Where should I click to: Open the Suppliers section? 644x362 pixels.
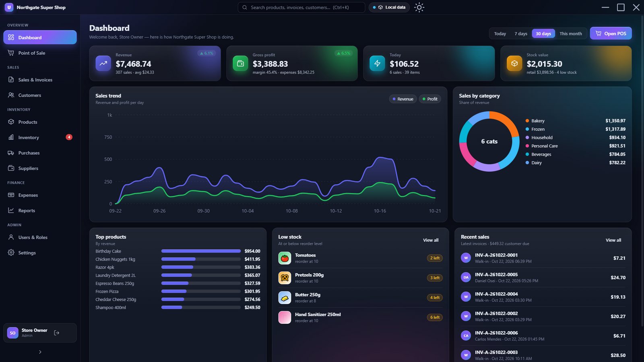(40, 168)
